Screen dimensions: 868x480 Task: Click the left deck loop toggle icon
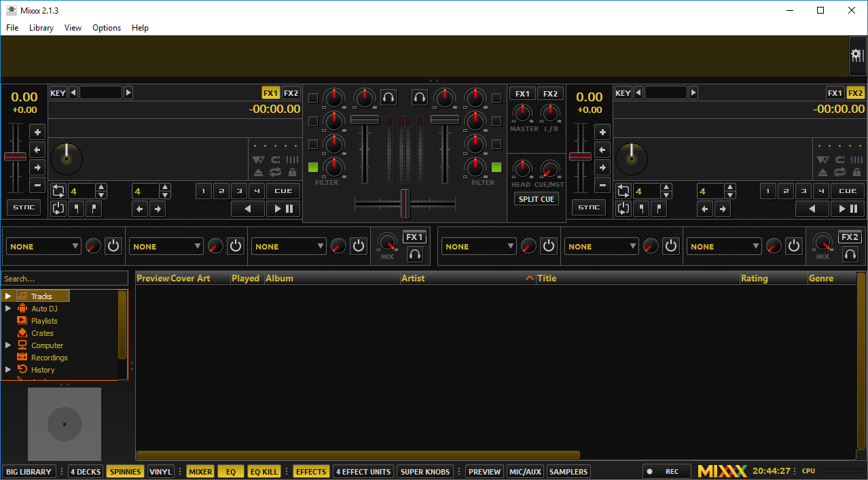pos(58,191)
